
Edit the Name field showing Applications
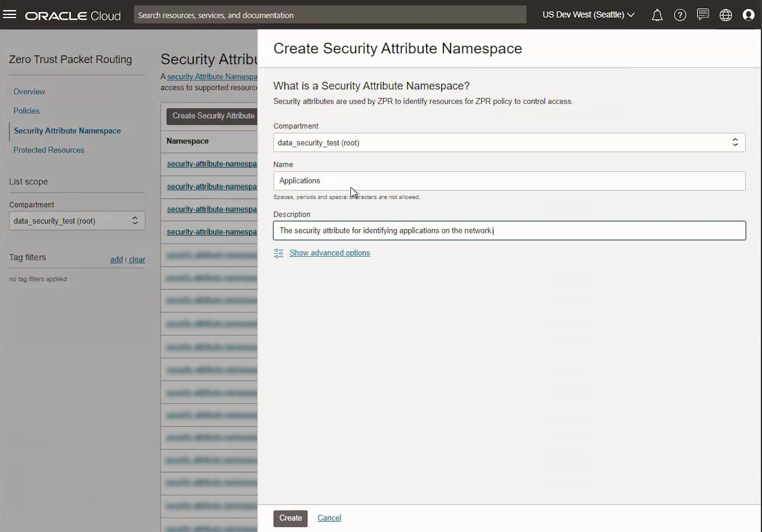509,181
